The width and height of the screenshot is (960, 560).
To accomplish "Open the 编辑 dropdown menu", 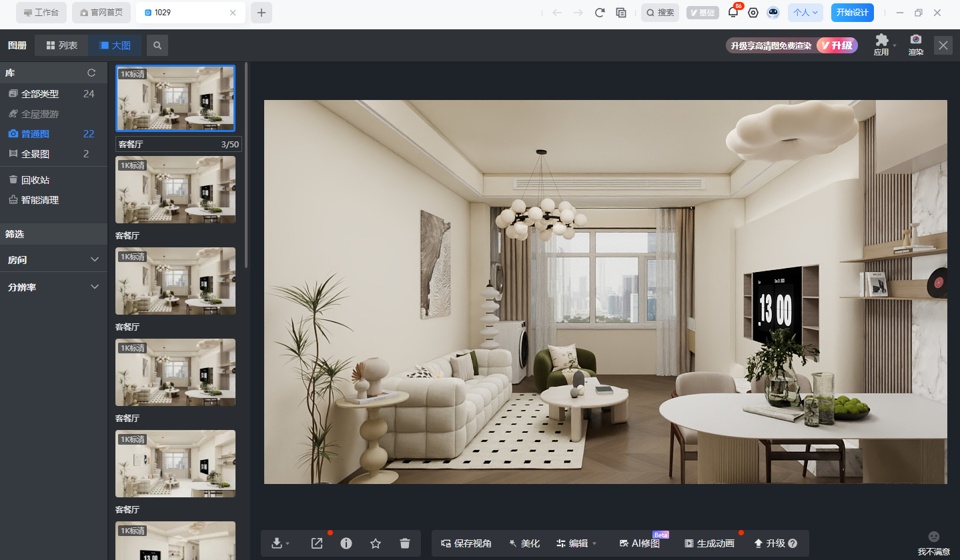I will pos(577,543).
